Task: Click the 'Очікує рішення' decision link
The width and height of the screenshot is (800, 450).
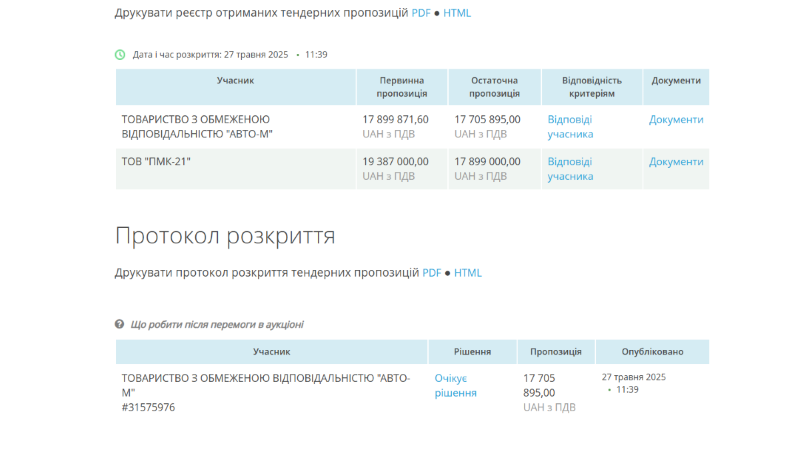Action: 455,385
